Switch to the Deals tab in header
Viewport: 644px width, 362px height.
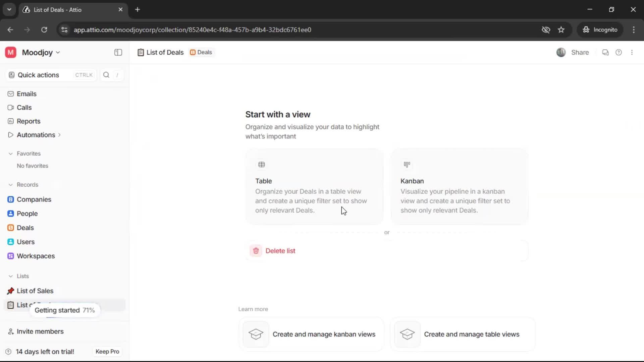pyautogui.click(x=201, y=52)
